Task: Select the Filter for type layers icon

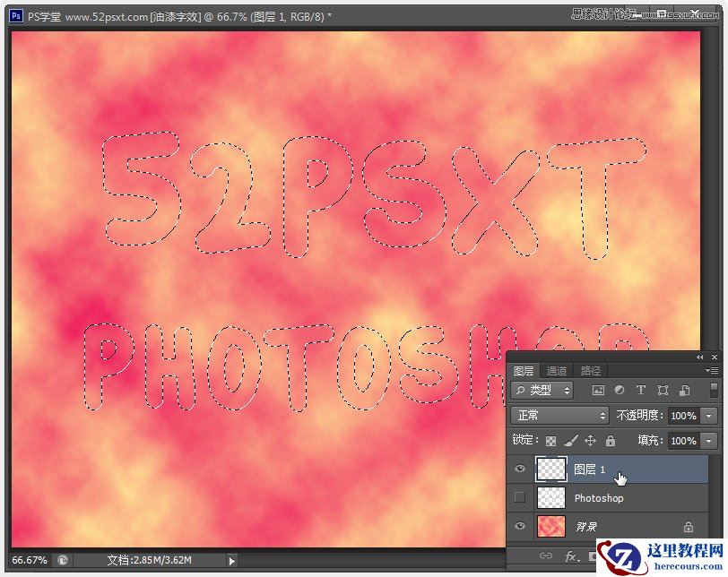Action: pos(640,390)
